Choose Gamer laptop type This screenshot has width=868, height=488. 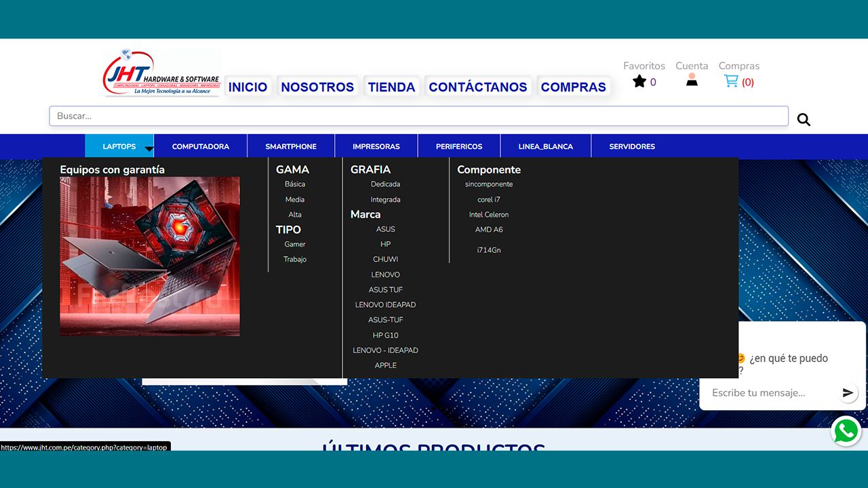click(295, 244)
